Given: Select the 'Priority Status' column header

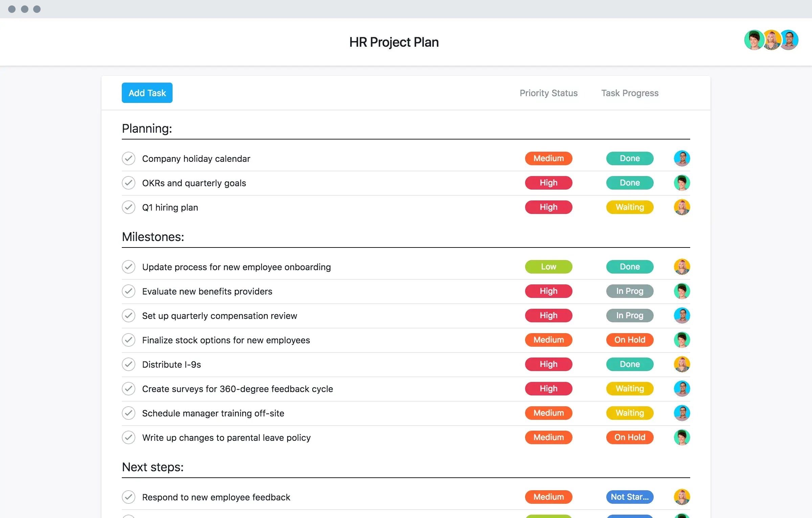Looking at the screenshot, I should (547, 92).
